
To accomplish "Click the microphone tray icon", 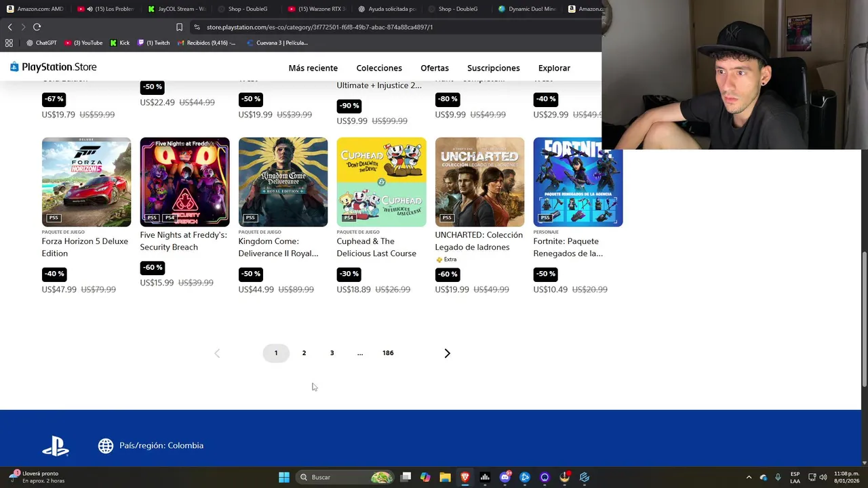I will coord(778,477).
